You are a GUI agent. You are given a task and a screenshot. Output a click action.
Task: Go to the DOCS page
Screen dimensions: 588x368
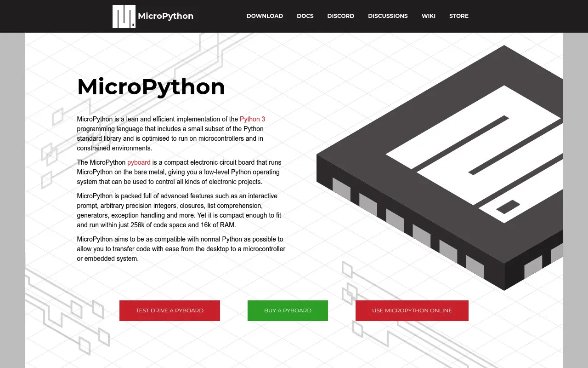click(305, 16)
